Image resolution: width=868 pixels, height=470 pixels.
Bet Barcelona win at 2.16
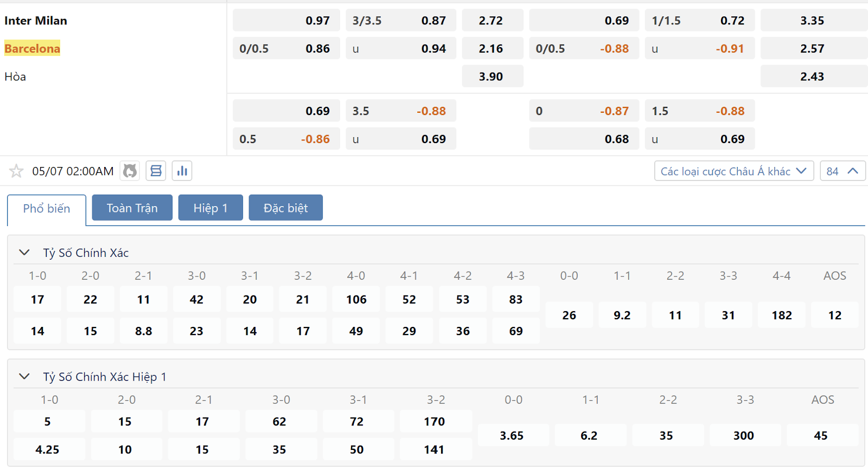coord(493,48)
